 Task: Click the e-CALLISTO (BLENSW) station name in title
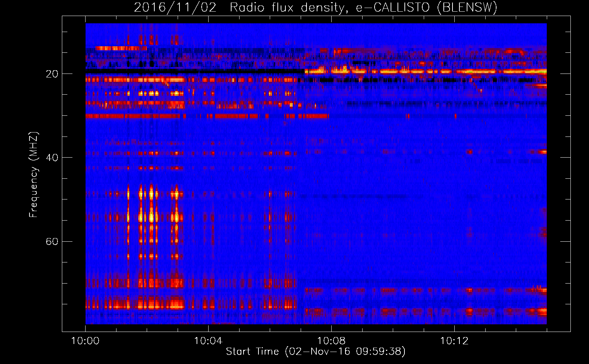click(426, 8)
